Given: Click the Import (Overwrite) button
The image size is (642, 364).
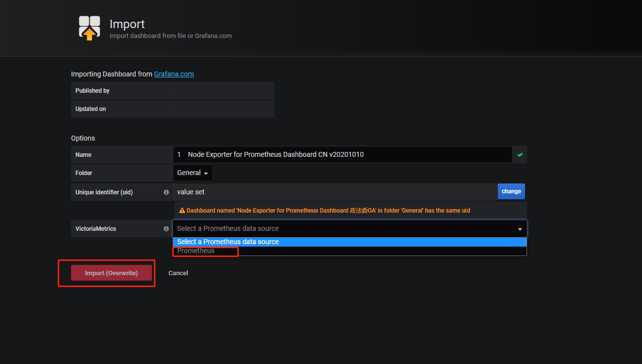Looking at the screenshot, I should tap(112, 273).
